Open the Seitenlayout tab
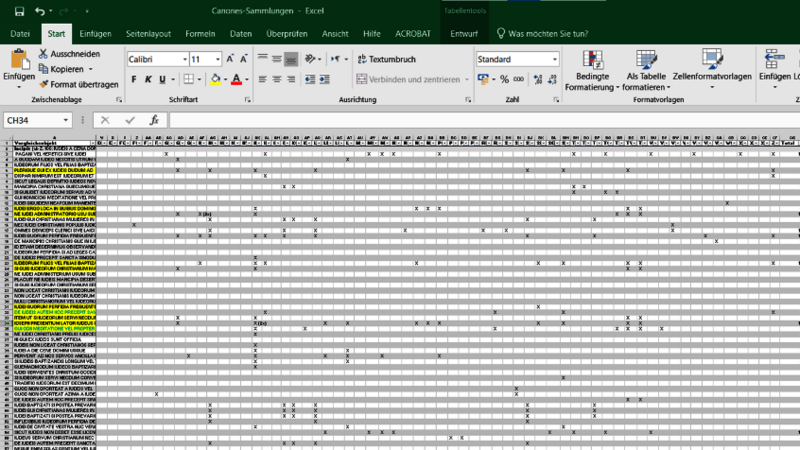 [148, 34]
